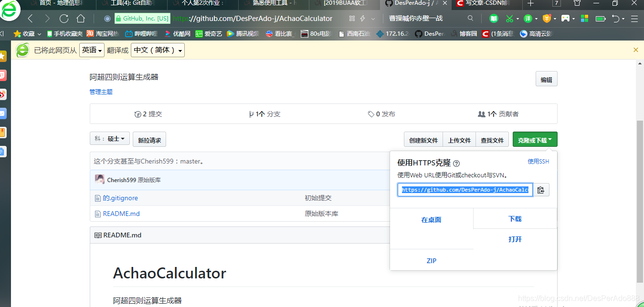Open the browser hamburger menu

634,19
